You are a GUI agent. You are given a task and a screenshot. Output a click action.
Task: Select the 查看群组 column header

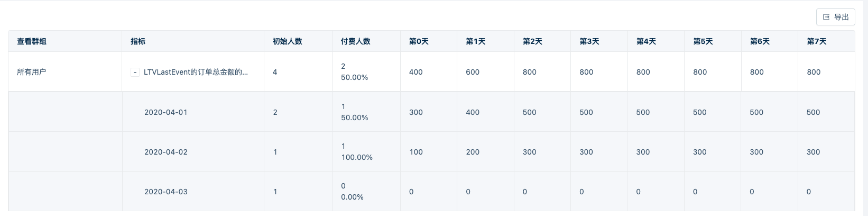point(32,41)
